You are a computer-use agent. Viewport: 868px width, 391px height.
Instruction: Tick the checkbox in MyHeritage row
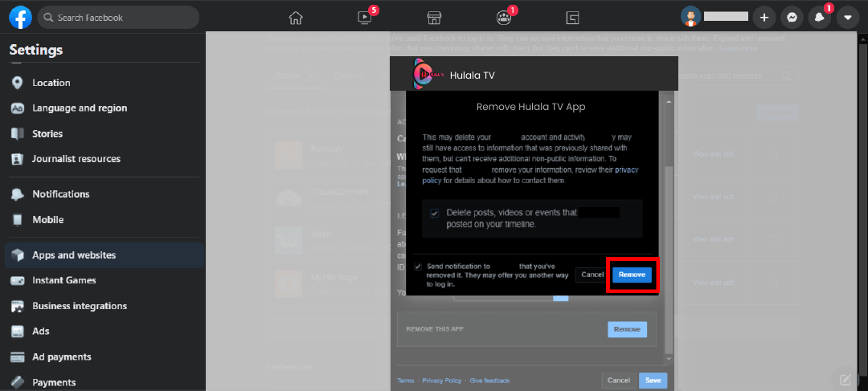point(773,283)
